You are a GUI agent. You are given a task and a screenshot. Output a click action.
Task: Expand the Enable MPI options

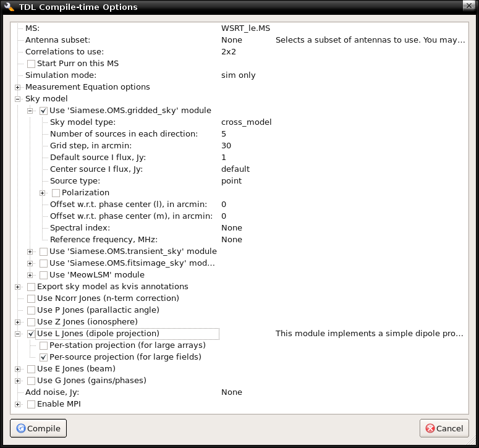click(18, 404)
